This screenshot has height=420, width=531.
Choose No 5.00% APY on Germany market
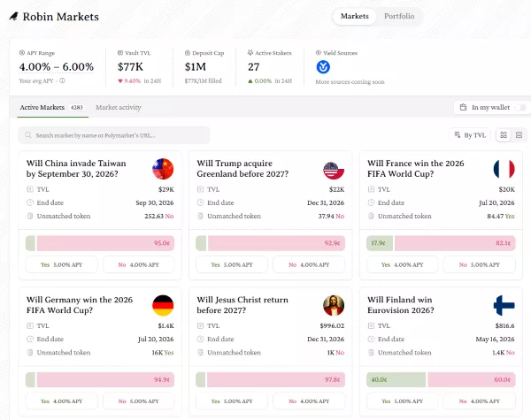(139, 401)
